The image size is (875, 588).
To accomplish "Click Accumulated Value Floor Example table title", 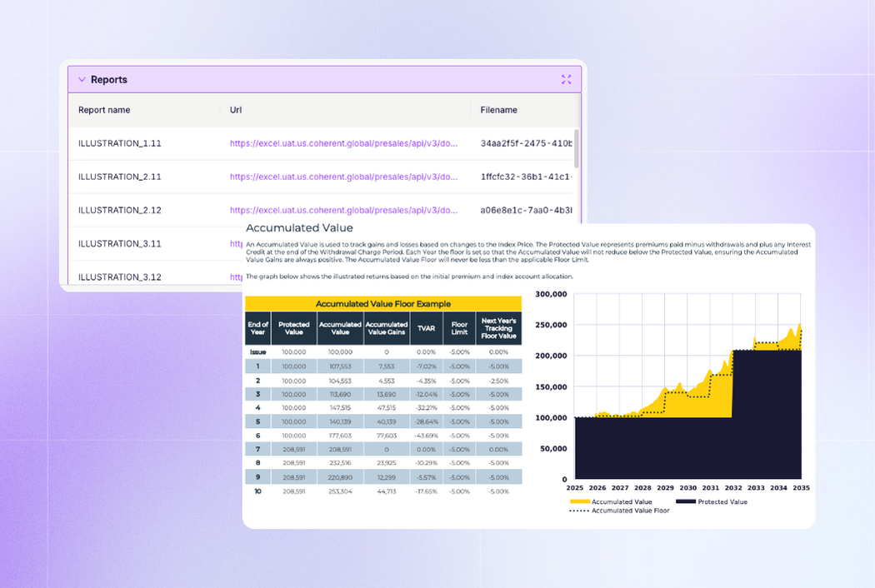I will 383,304.
